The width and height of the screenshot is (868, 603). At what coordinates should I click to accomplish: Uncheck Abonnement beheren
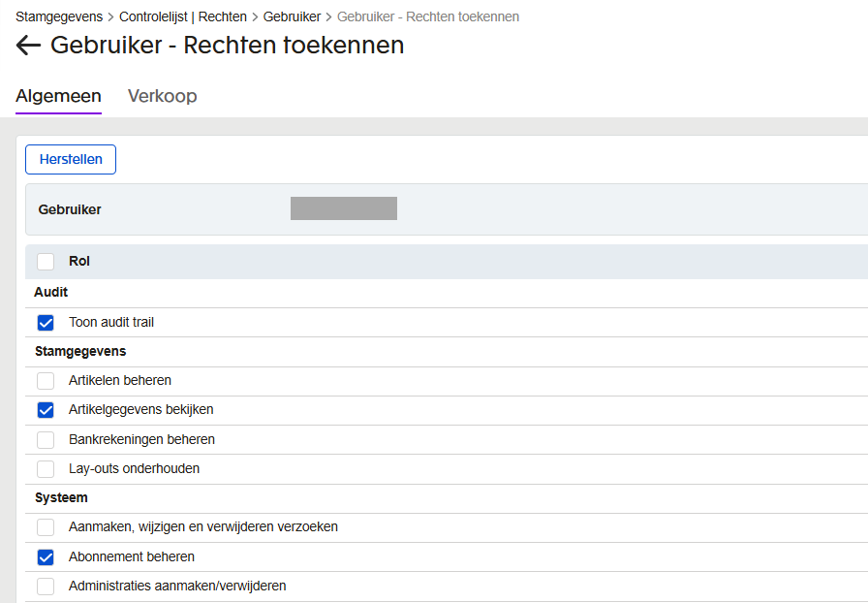46,557
